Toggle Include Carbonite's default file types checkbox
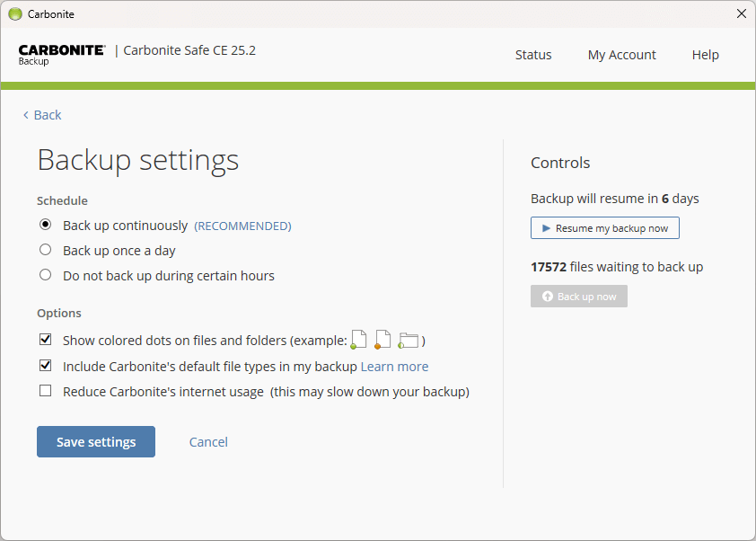756x541 pixels. click(45, 366)
